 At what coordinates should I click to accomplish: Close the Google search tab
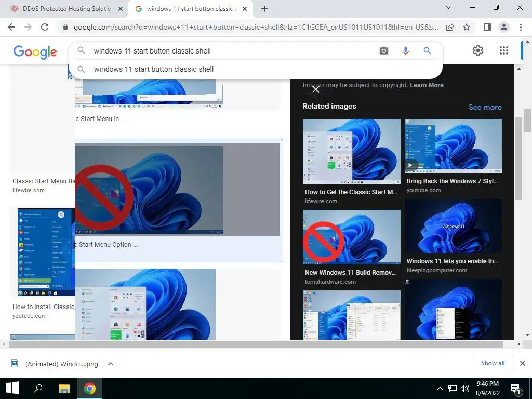click(x=245, y=9)
